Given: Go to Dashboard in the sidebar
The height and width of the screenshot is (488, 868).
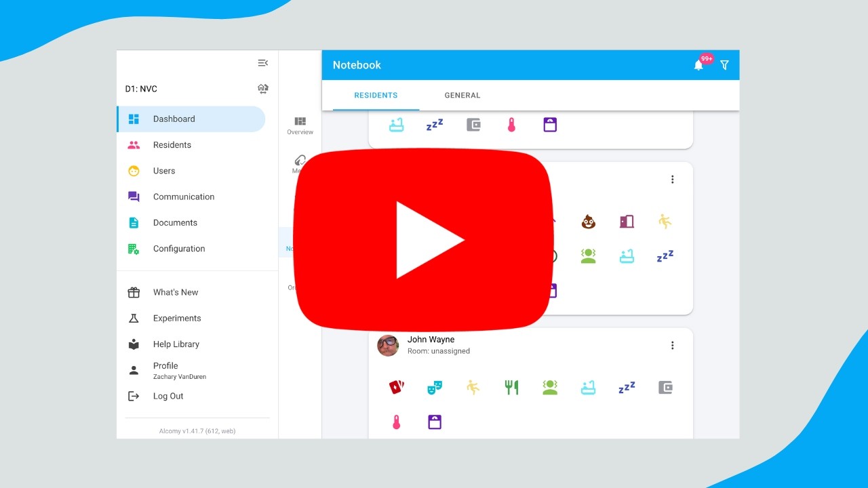Looking at the screenshot, I should pyautogui.click(x=191, y=119).
